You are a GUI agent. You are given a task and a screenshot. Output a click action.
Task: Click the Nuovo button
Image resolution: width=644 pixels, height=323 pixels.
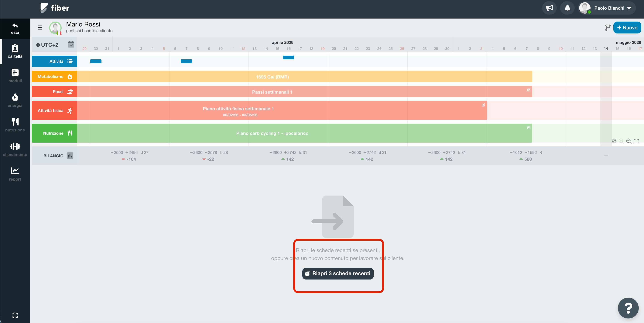(x=627, y=28)
